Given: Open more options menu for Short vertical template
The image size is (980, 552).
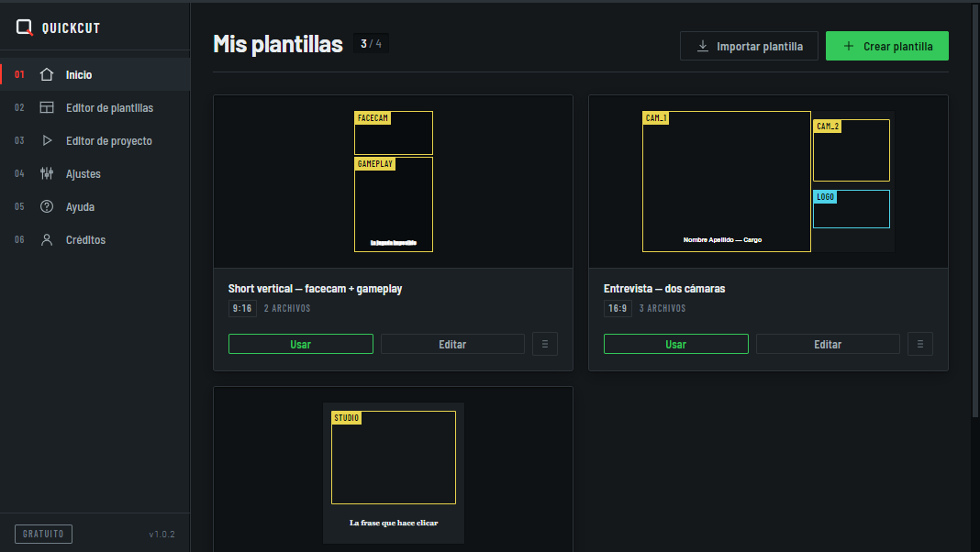Looking at the screenshot, I should coord(545,344).
